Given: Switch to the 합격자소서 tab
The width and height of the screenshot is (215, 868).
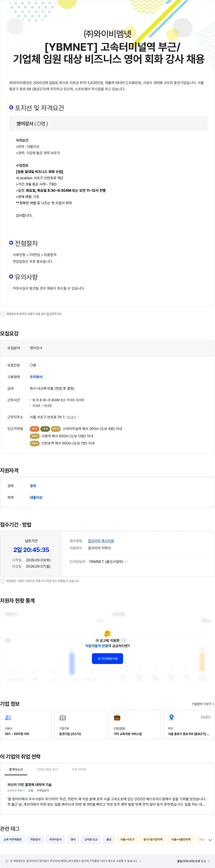Looking at the screenshot, I should 16,770.
